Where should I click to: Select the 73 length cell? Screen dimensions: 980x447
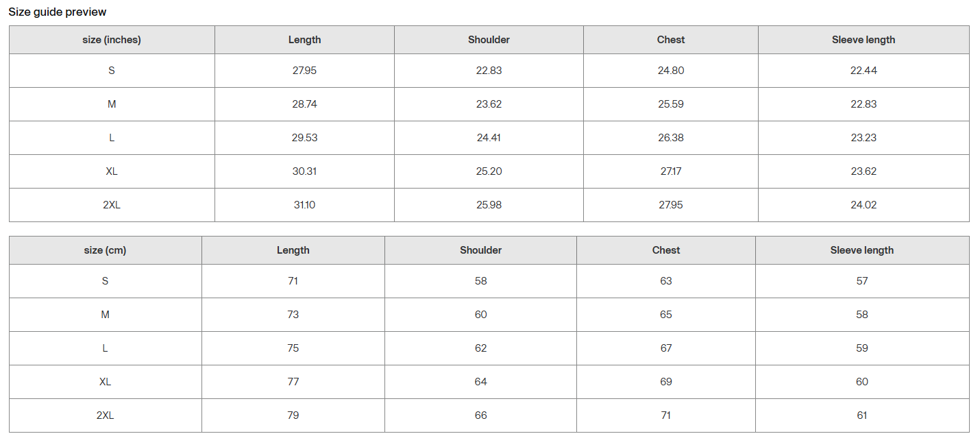(293, 315)
